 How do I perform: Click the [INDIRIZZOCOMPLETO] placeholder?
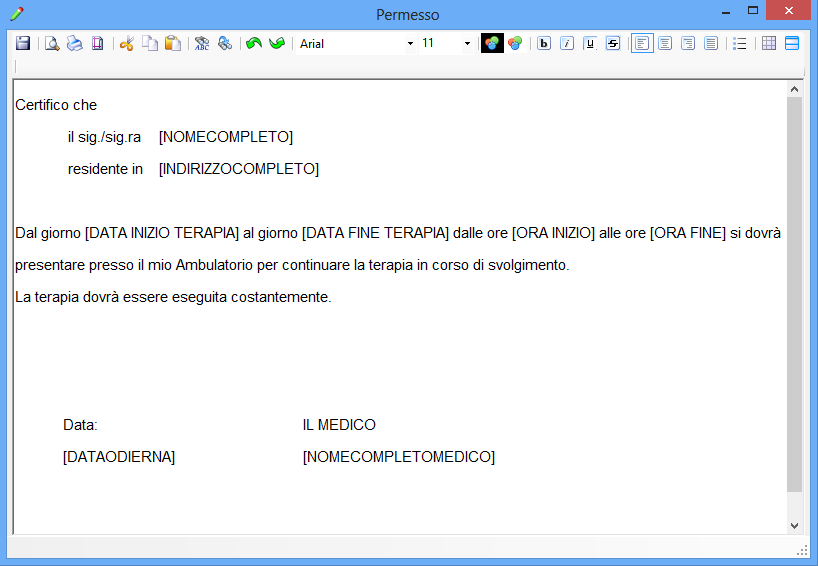tap(239, 169)
